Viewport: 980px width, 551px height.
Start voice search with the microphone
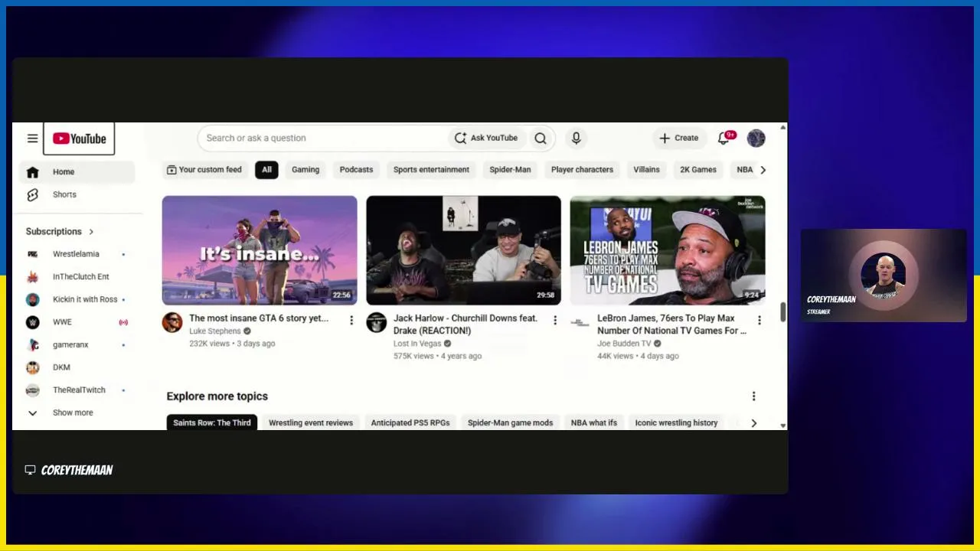pos(577,138)
